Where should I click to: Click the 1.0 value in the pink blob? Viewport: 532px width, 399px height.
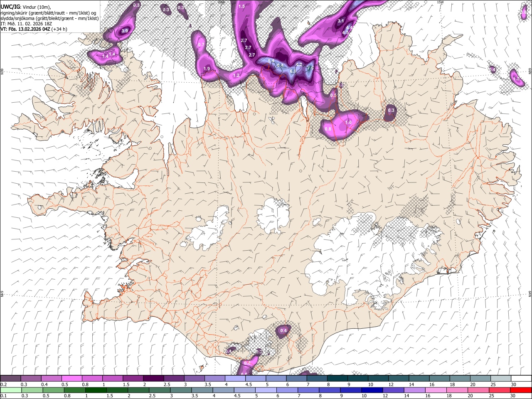coord(348,122)
